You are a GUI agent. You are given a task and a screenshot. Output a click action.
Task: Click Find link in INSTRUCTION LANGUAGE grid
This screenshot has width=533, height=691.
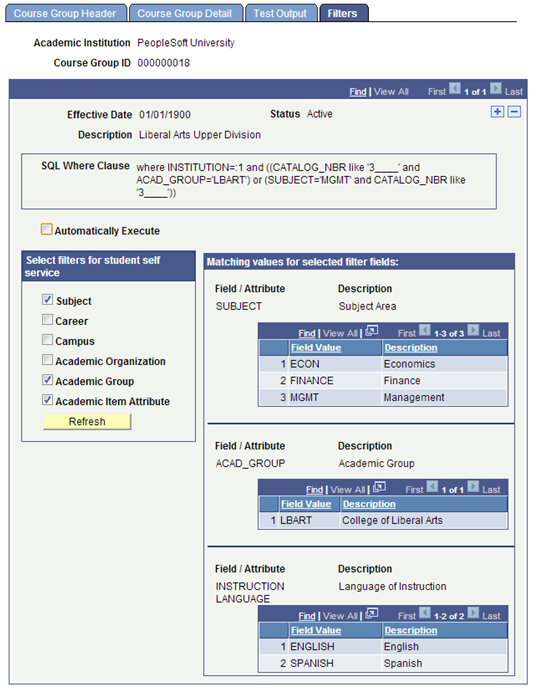coord(307,616)
